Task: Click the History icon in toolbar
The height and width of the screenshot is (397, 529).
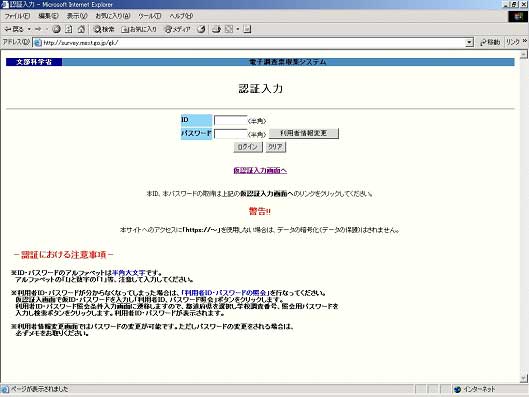Action: click(x=201, y=29)
